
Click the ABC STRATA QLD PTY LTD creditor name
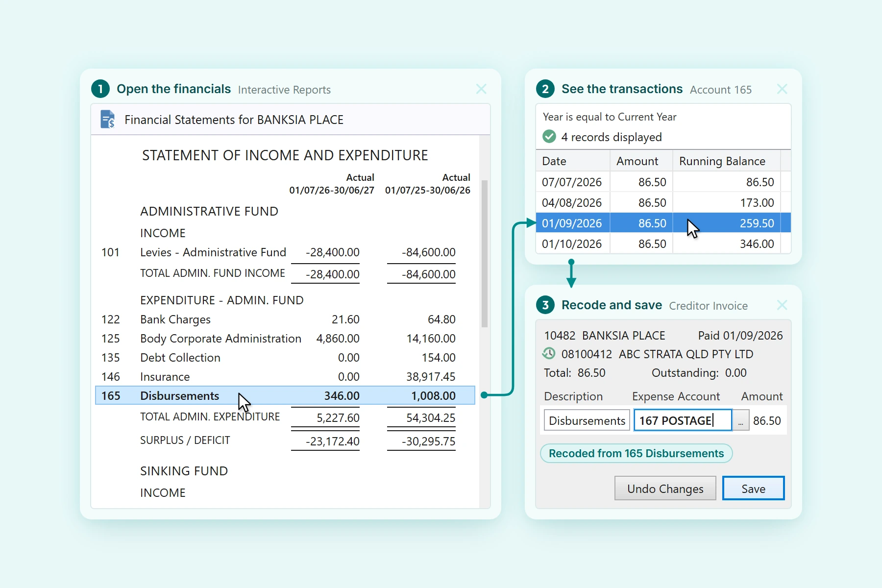click(686, 354)
